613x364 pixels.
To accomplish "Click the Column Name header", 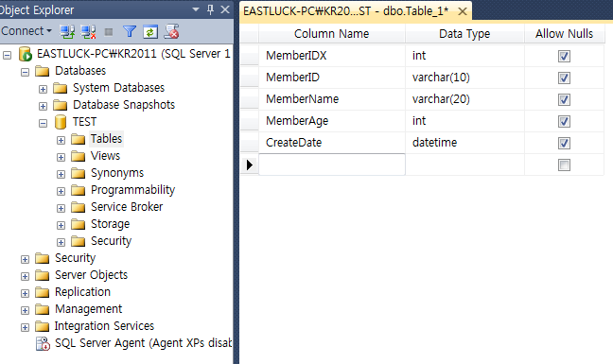I will [x=331, y=34].
